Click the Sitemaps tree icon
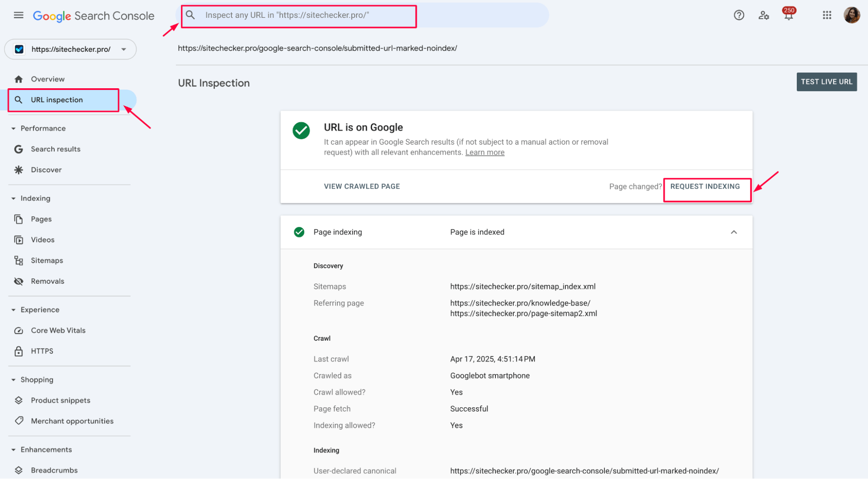Screen dimensions: 868x479 [18, 260]
